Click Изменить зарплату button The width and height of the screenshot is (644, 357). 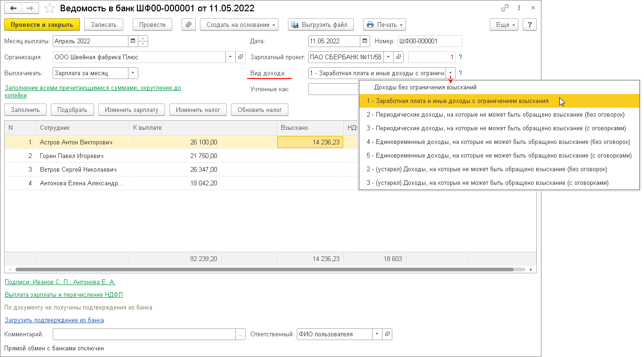pyautogui.click(x=132, y=110)
